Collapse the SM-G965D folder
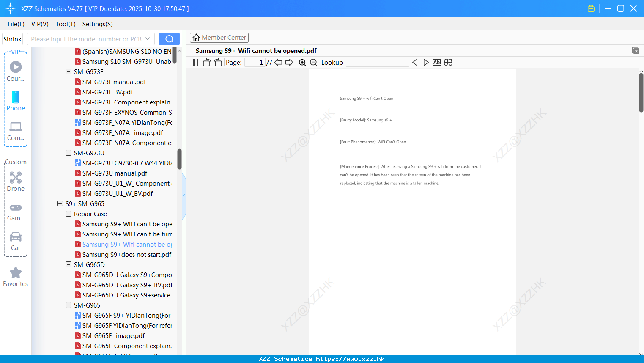This screenshot has height=363, width=644. coord(69,265)
